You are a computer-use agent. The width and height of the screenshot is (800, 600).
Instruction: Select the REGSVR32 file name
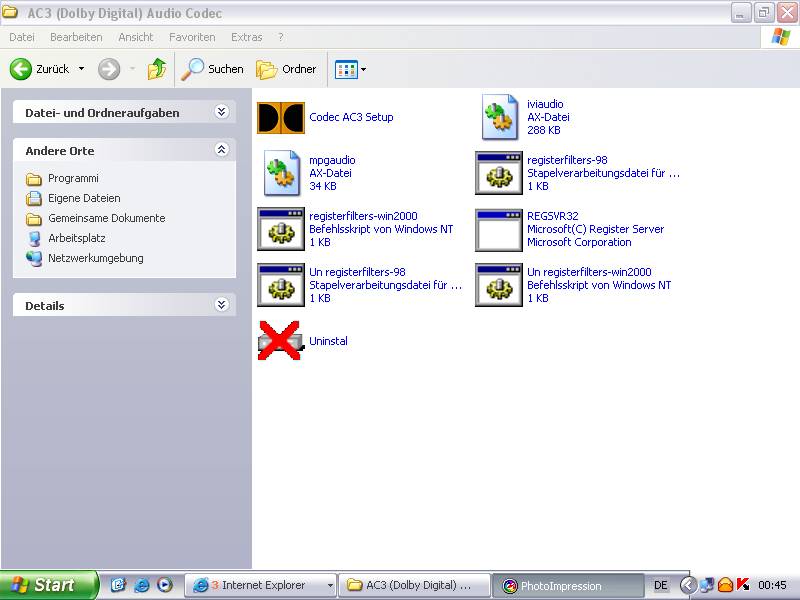point(553,216)
